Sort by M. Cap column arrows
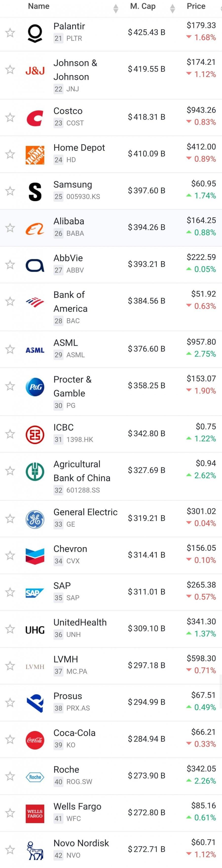The width and height of the screenshot is (222, 868). [x=172, y=8]
